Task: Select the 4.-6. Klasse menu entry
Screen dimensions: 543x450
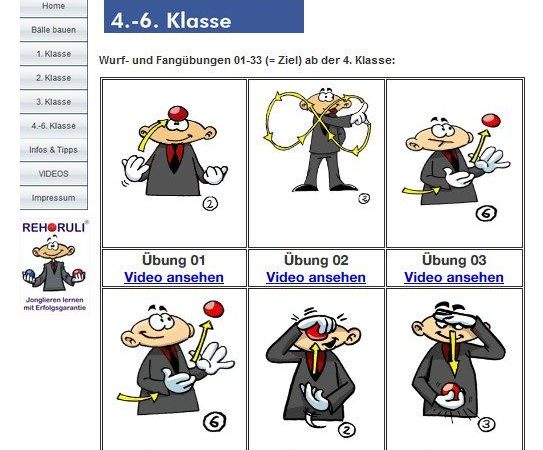Action: (54, 126)
